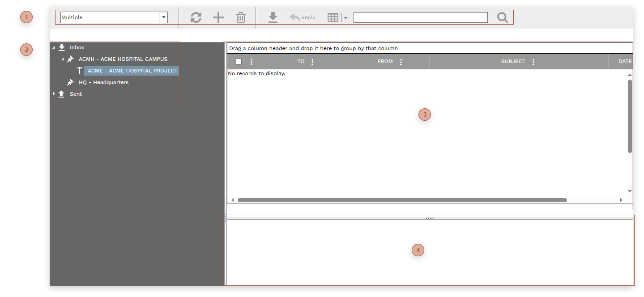644x297 pixels.
Task: Click the magnifying glass search icon
Action: 503,17
